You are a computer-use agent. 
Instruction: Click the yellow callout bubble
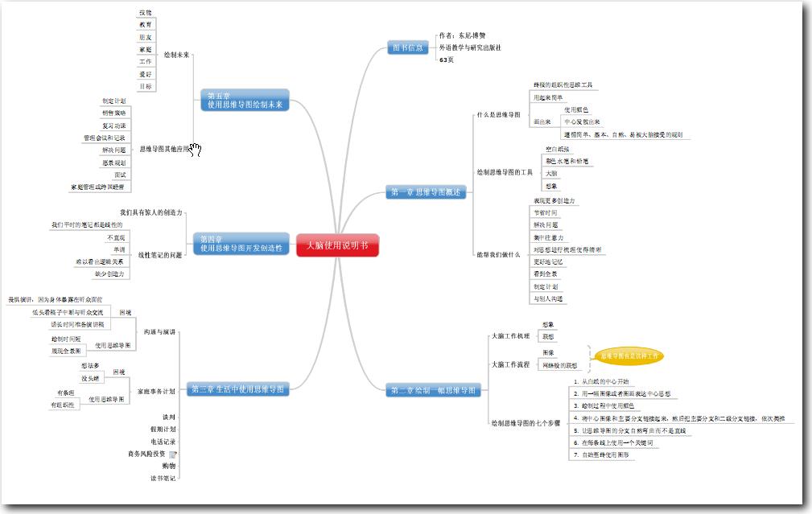(629, 355)
